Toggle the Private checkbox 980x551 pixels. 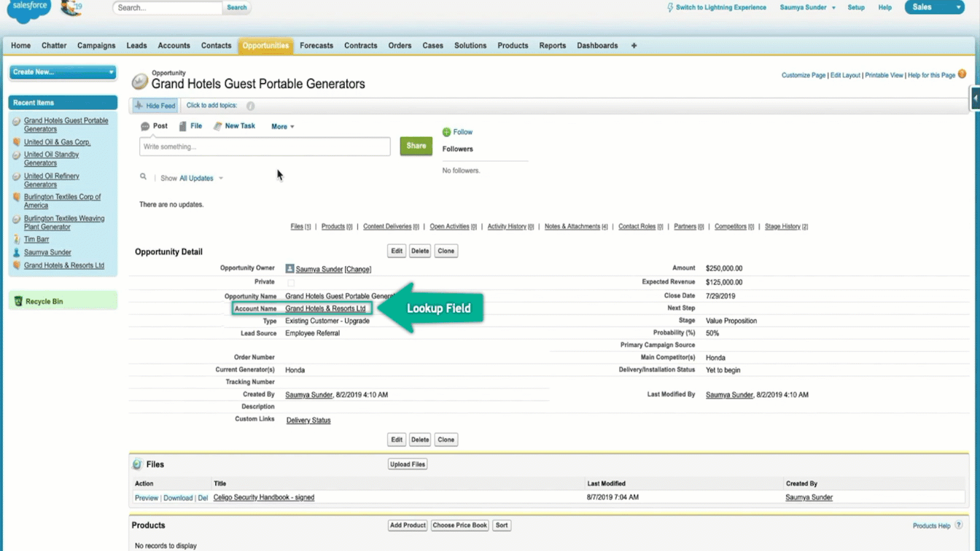coord(291,282)
